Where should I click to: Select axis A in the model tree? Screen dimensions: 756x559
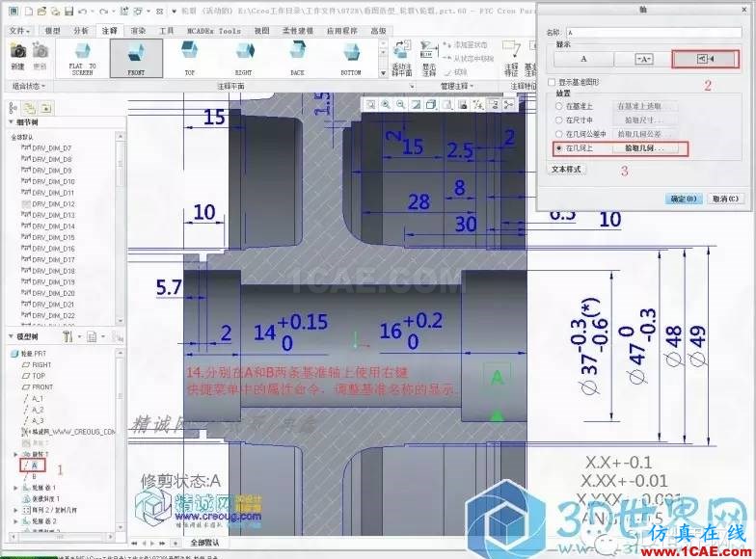click(x=33, y=466)
